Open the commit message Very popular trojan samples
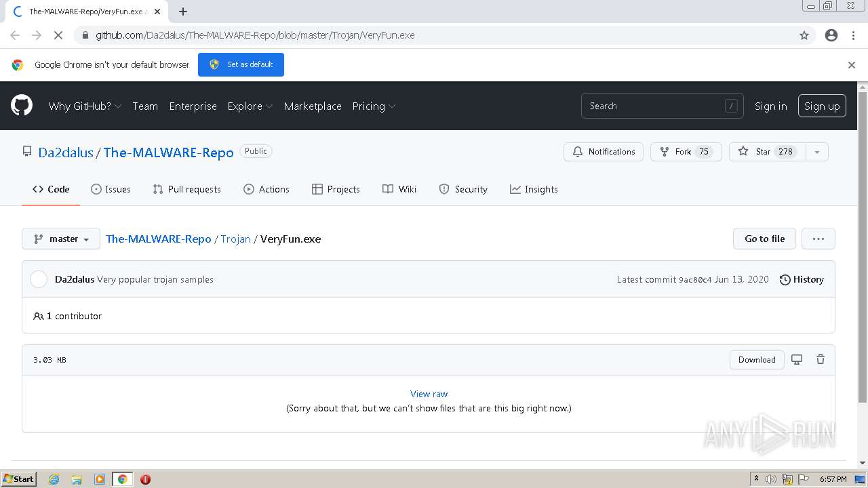This screenshot has width=868, height=488. (155, 279)
